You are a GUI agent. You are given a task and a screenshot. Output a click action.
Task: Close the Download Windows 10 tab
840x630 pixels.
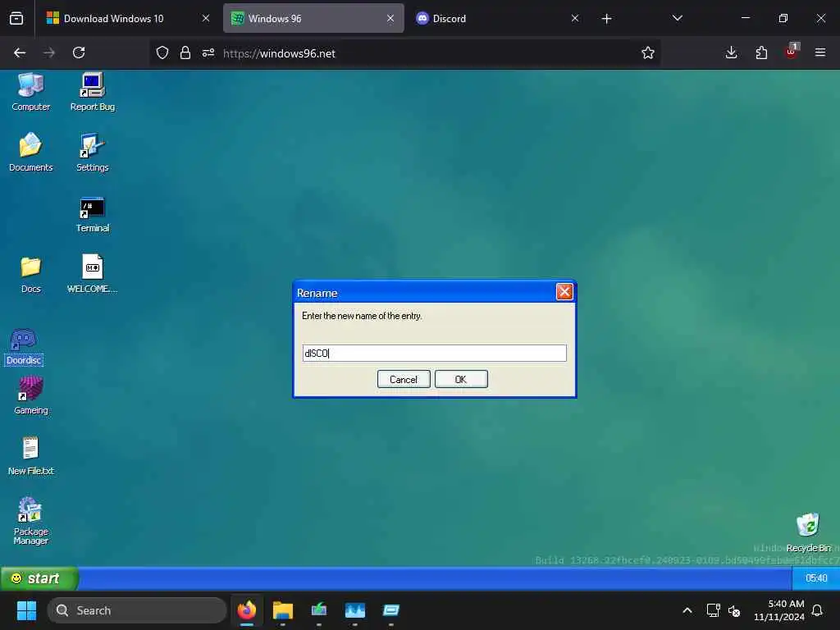[x=206, y=18]
